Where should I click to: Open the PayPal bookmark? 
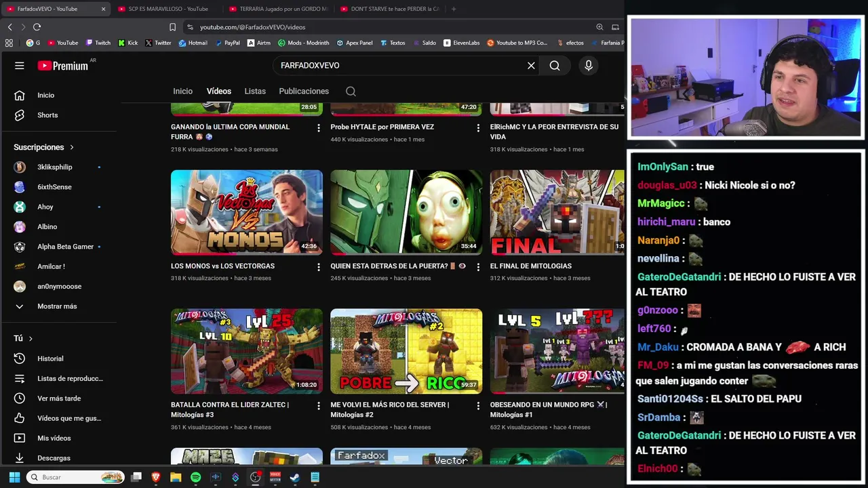[228, 43]
